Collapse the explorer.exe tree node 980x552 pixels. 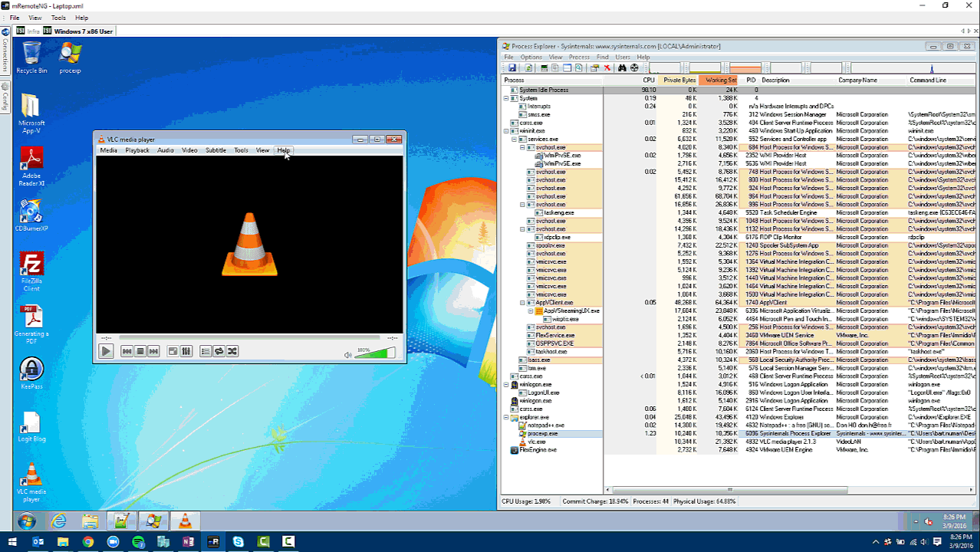pyautogui.click(x=507, y=417)
